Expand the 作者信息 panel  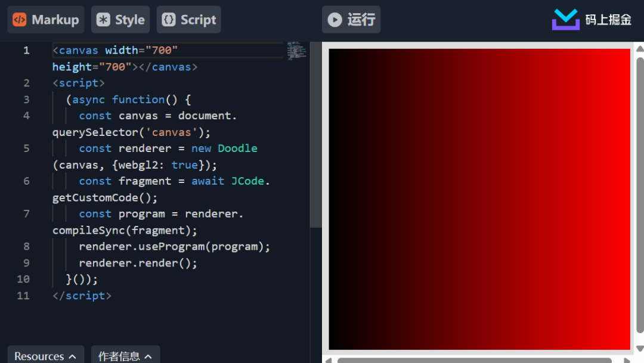pyautogui.click(x=125, y=356)
